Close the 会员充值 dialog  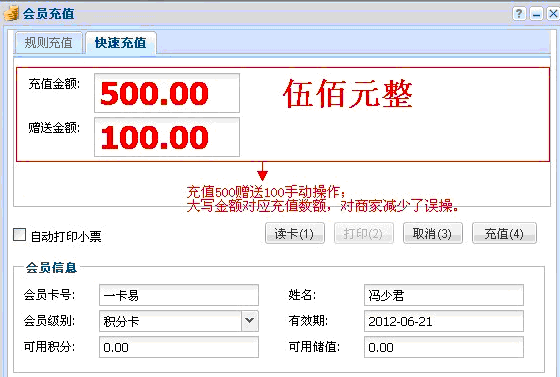(553, 14)
